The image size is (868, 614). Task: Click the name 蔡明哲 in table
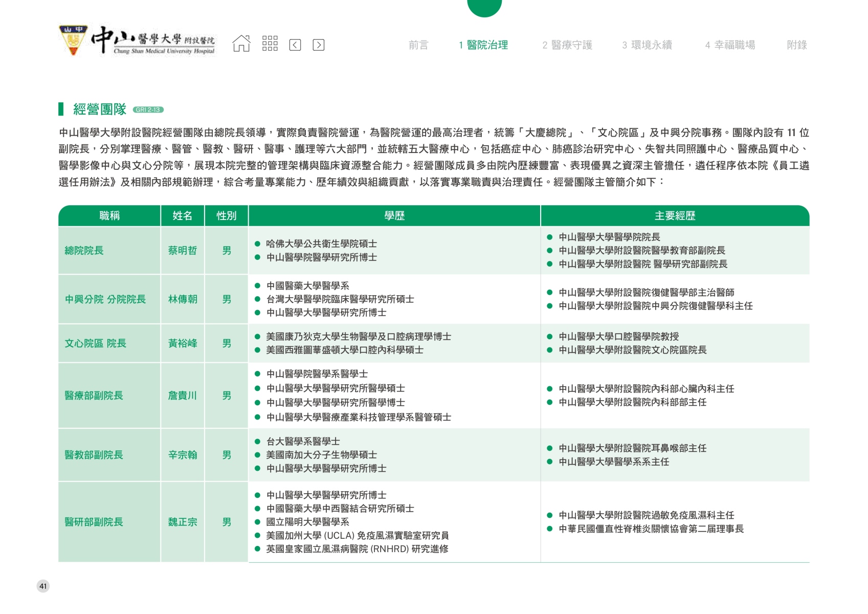point(182,251)
